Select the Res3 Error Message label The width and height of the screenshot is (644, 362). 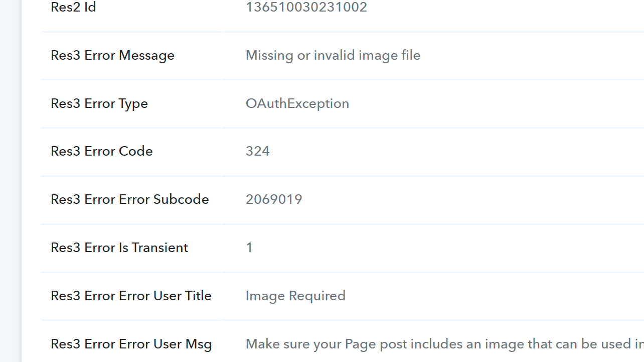point(113,55)
